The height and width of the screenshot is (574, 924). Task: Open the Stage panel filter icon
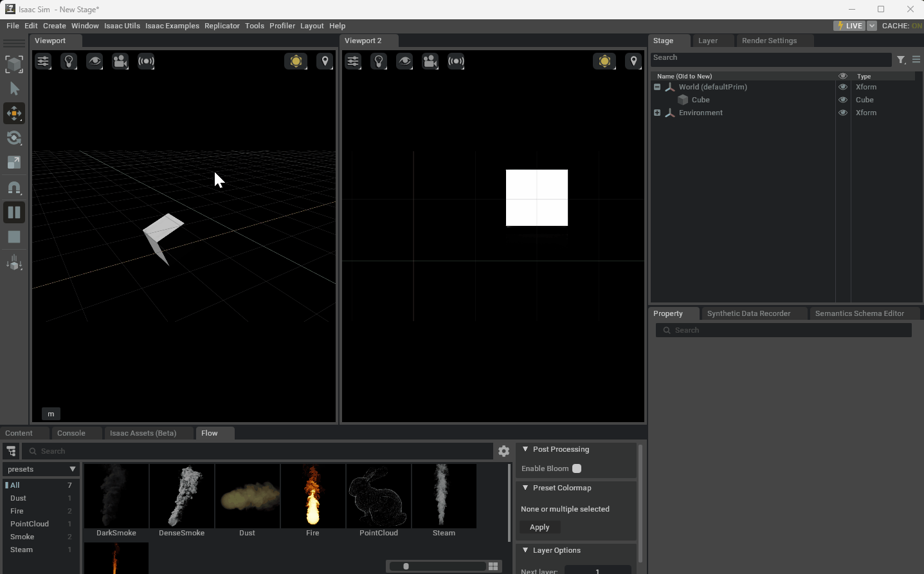pos(901,60)
